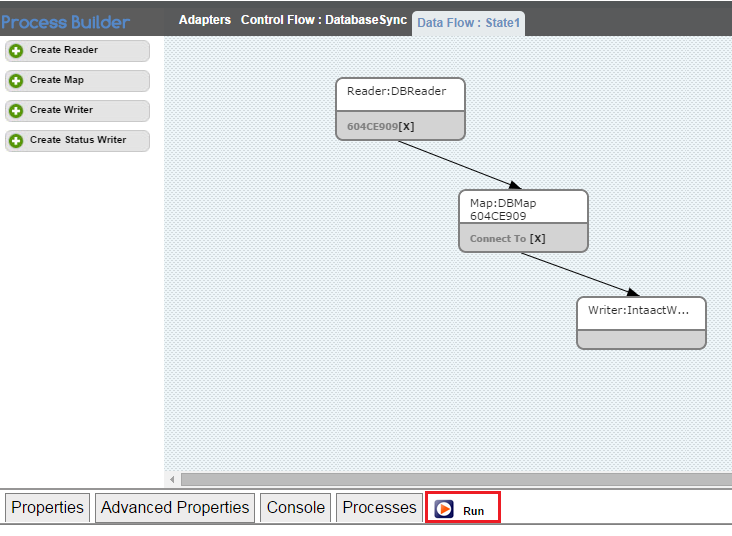732x536 pixels.
Task: Show the Advanced Properties panel
Action: (x=175, y=508)
